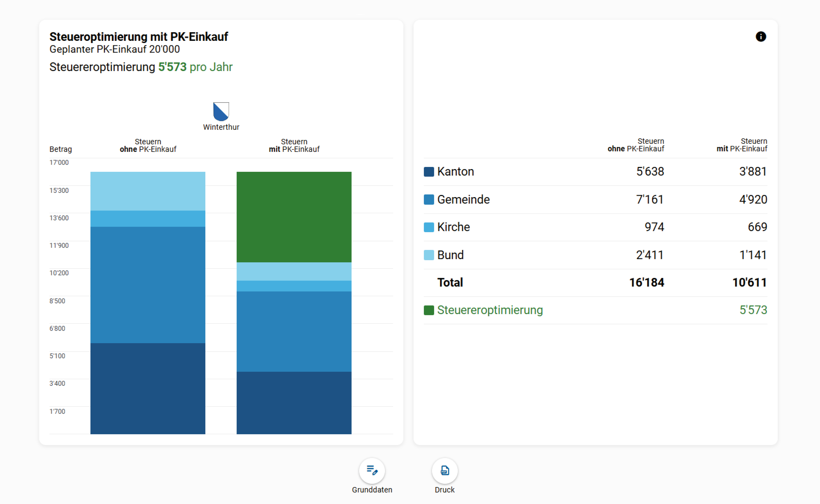Click the green Steuereroptimierung legend square
This screenshot has height=504, width=820.
(429, 310)
